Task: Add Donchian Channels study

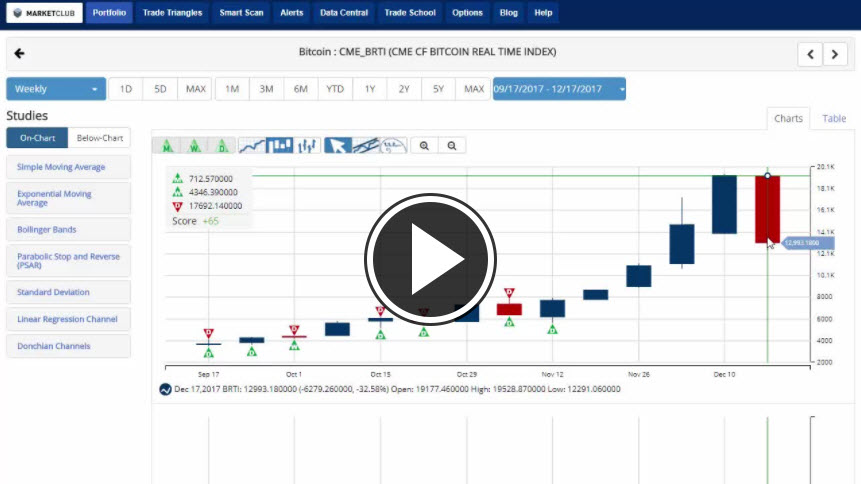Action: point(69,346)
